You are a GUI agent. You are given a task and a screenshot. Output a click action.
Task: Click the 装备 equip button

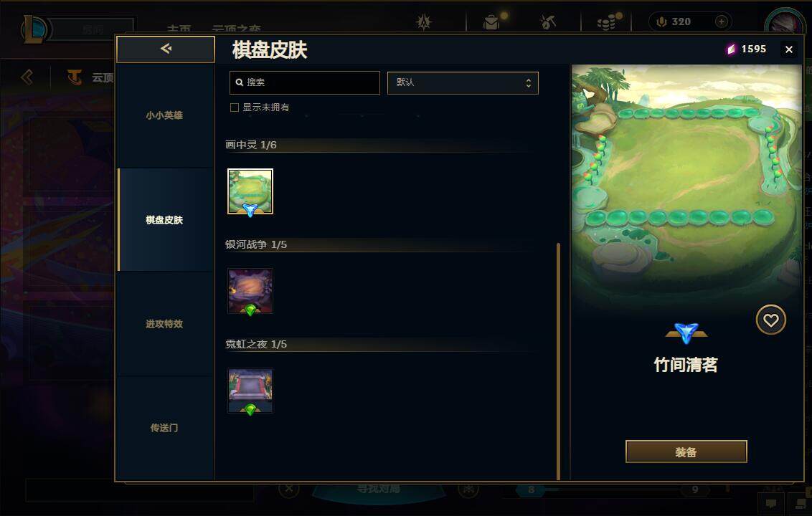point(686,451)
